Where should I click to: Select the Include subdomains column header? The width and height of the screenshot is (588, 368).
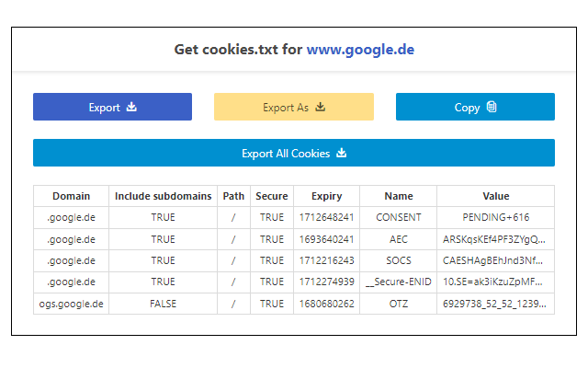164,196
